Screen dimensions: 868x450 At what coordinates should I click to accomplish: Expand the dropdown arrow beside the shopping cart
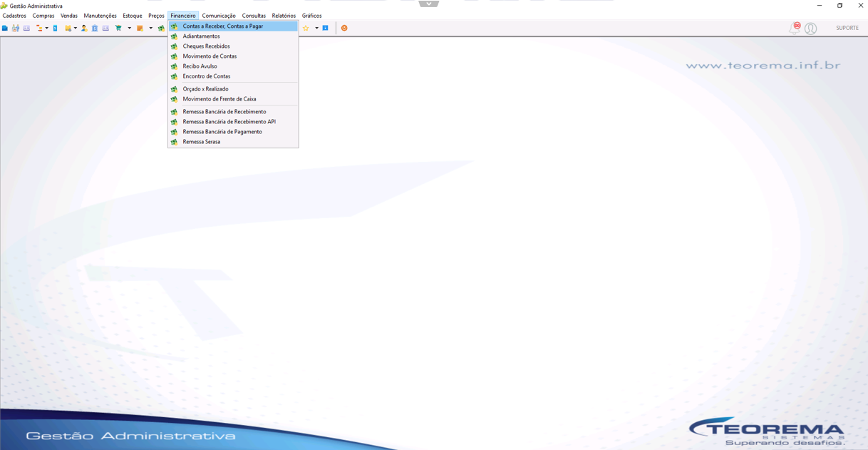129,28
